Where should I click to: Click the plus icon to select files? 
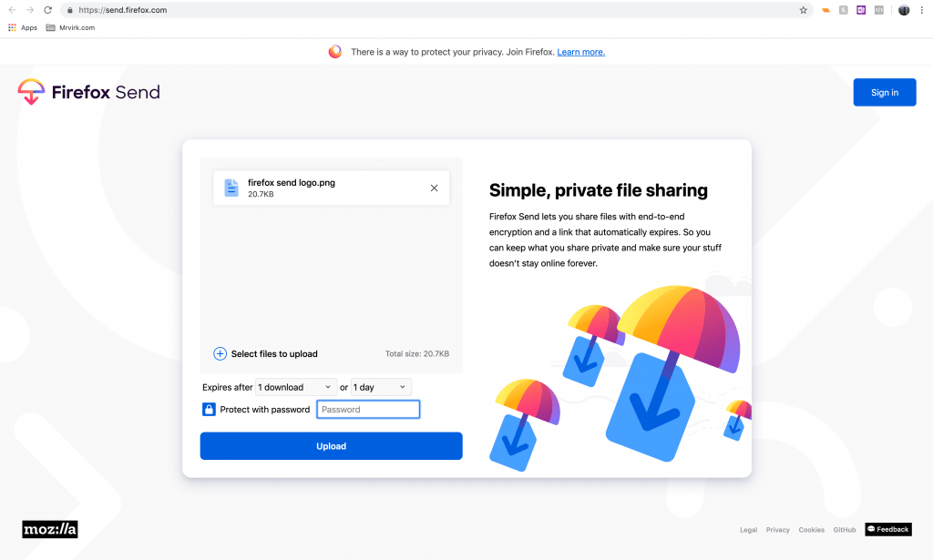pyautogui.click(x=220, y=354)
